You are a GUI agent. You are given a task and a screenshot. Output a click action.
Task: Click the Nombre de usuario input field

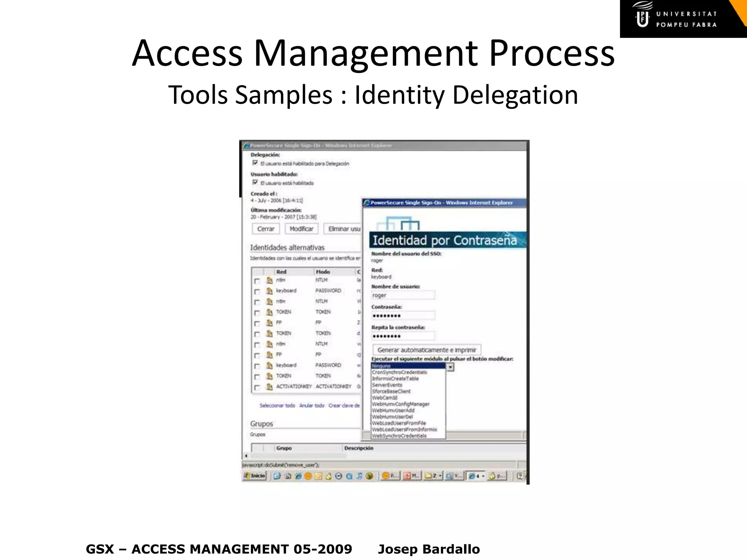403,295
